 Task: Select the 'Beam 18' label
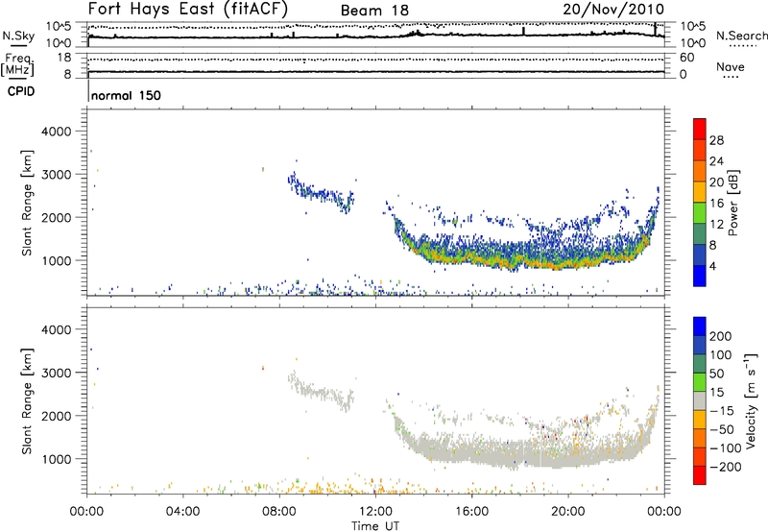coord(374,11)
